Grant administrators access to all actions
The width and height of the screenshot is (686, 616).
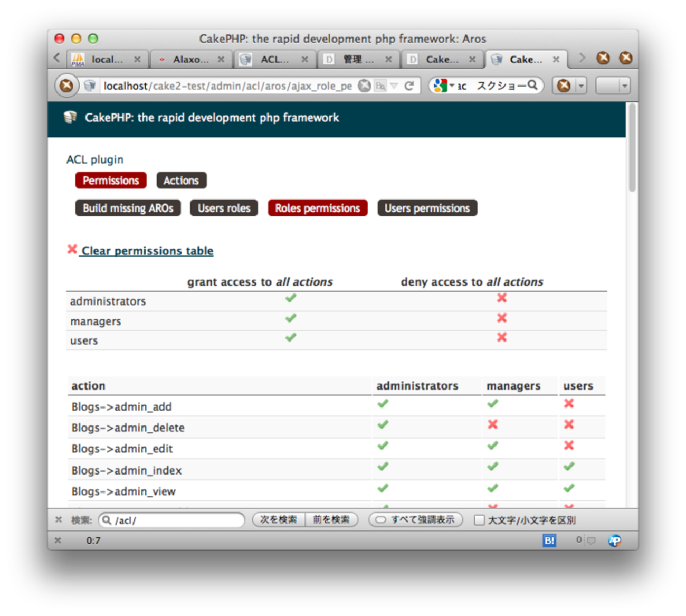click(x=291, y=298)
